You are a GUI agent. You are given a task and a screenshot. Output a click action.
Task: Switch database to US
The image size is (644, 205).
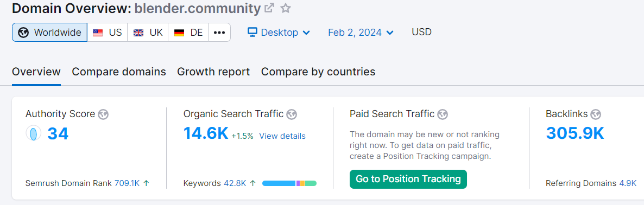point(107,33)
